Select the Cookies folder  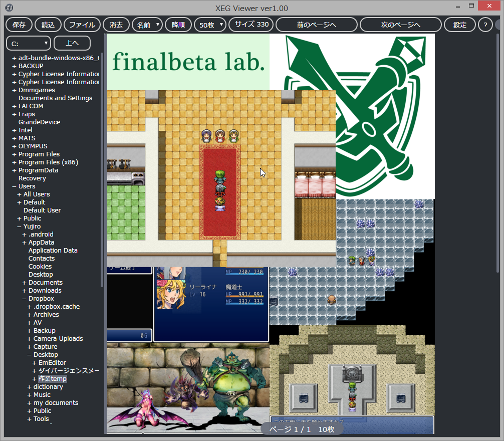(40, 267)
